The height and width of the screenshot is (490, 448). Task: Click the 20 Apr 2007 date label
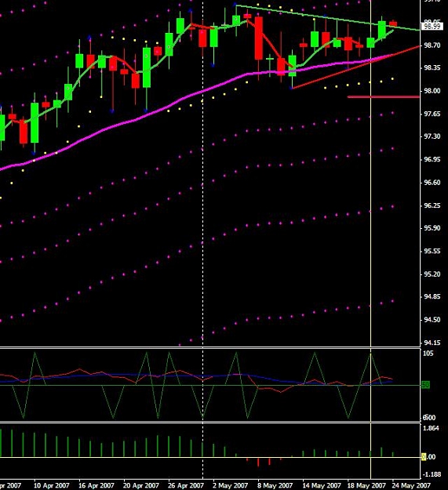tap(140, 485)
